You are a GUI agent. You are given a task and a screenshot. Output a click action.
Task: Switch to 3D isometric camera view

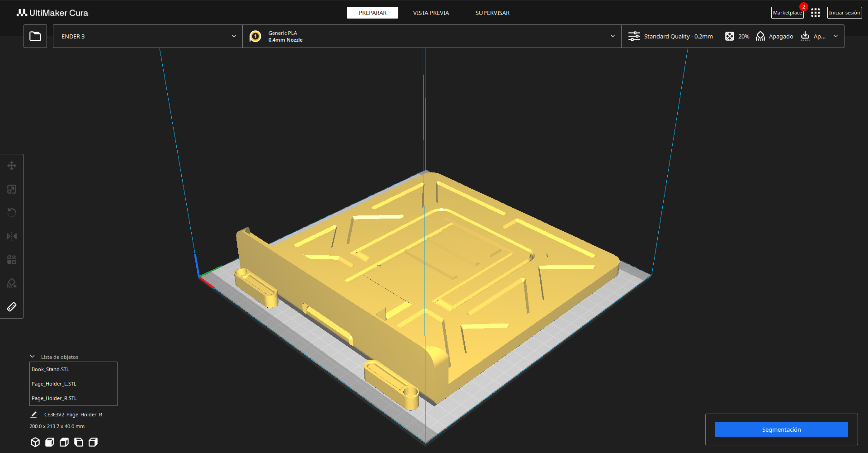35,442
